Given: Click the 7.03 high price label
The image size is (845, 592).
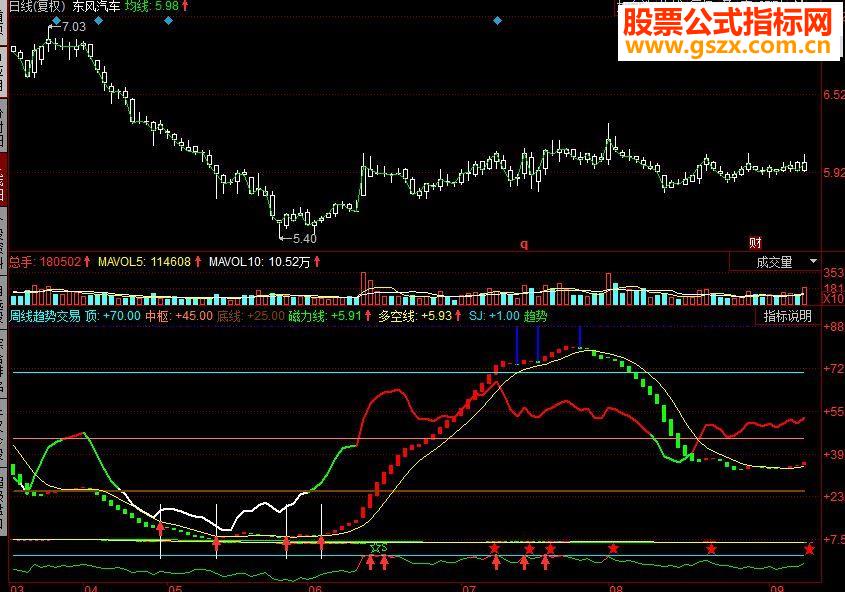Looking at the screenshot, I should 73,26.
